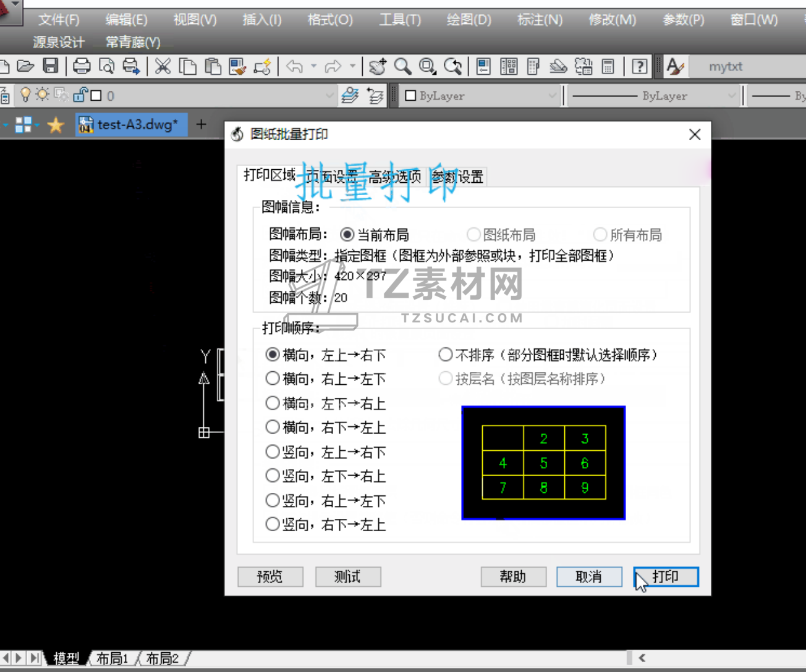Click the Plot printer icon in the toolbar
The height and width of the screenshot is (672, 806).
pyautogui.click(x=82, y=66)
